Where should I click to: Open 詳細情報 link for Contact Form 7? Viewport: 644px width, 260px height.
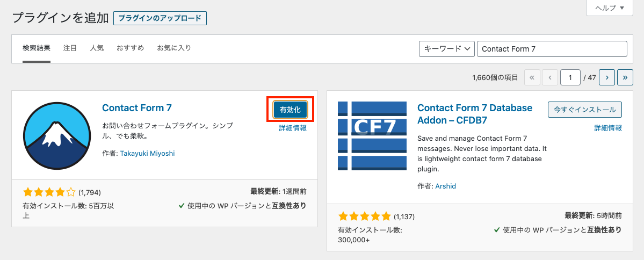[293, 128]
